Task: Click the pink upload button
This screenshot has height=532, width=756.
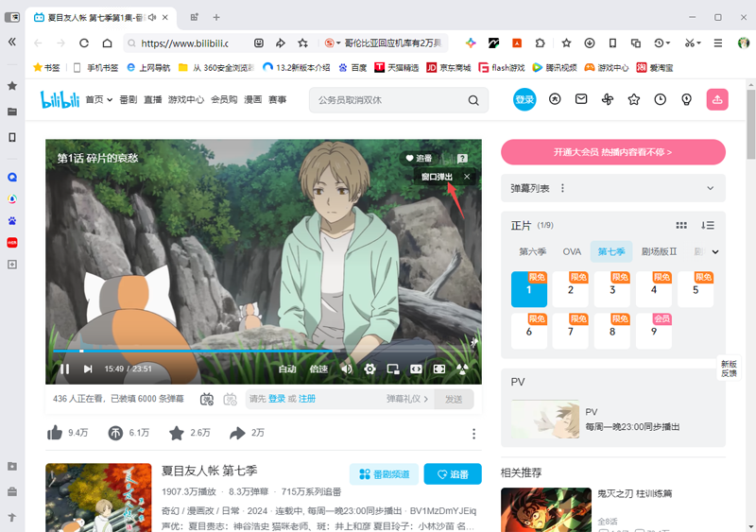Action: click(x=717, y=100)
